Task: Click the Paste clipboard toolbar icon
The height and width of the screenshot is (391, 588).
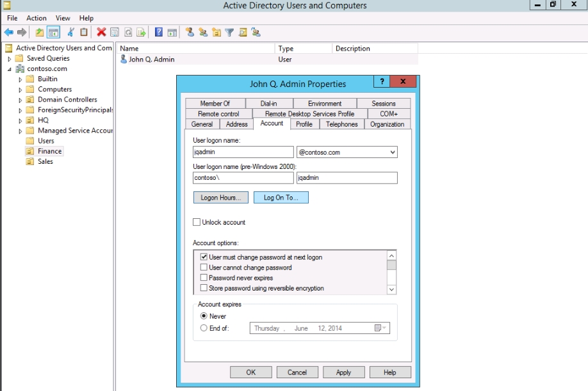Action: point(84,32)
